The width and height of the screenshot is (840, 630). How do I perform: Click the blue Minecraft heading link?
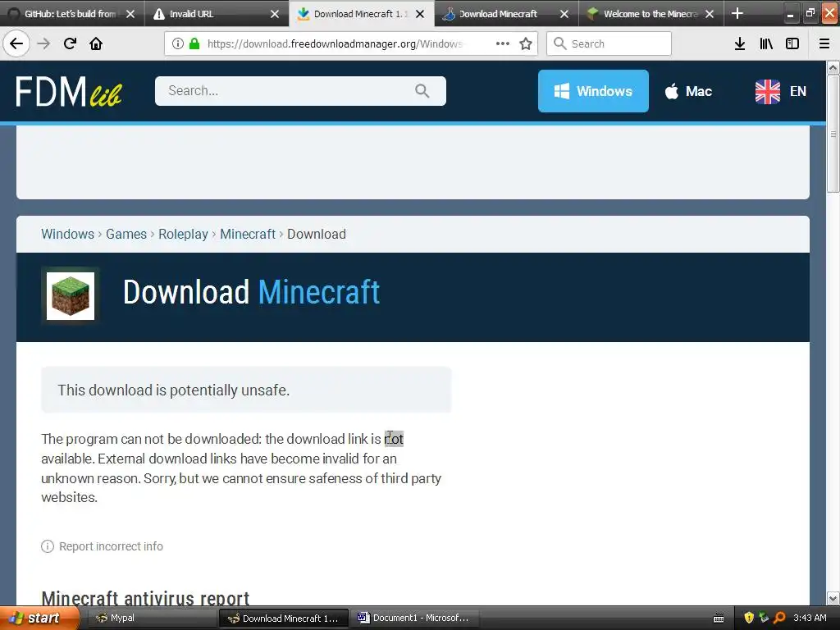click(319, 292)
